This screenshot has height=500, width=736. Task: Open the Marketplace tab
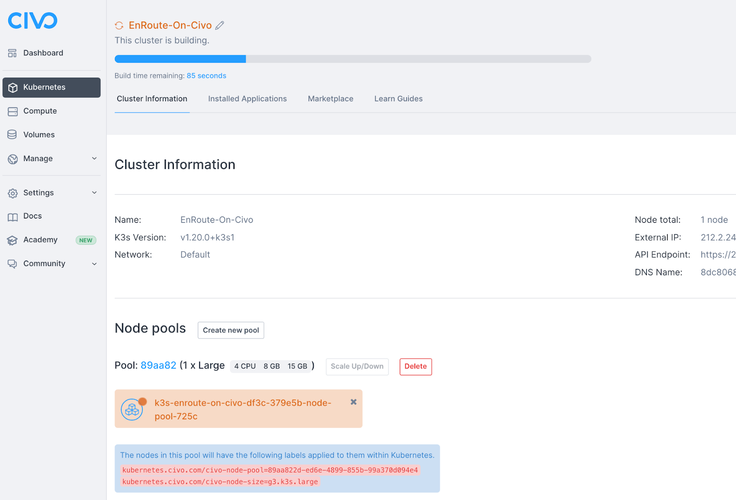coord(330,99)
